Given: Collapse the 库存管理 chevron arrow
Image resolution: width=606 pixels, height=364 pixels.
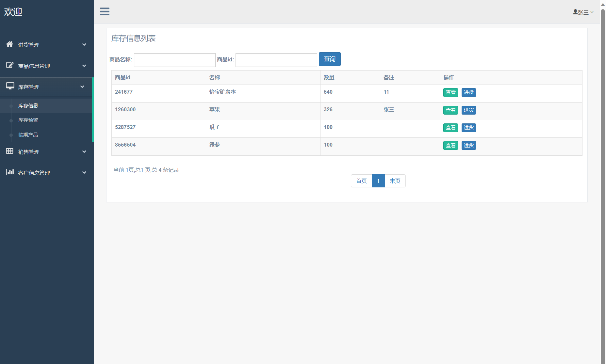Looking at the screenshot, I should coord(82,87).
